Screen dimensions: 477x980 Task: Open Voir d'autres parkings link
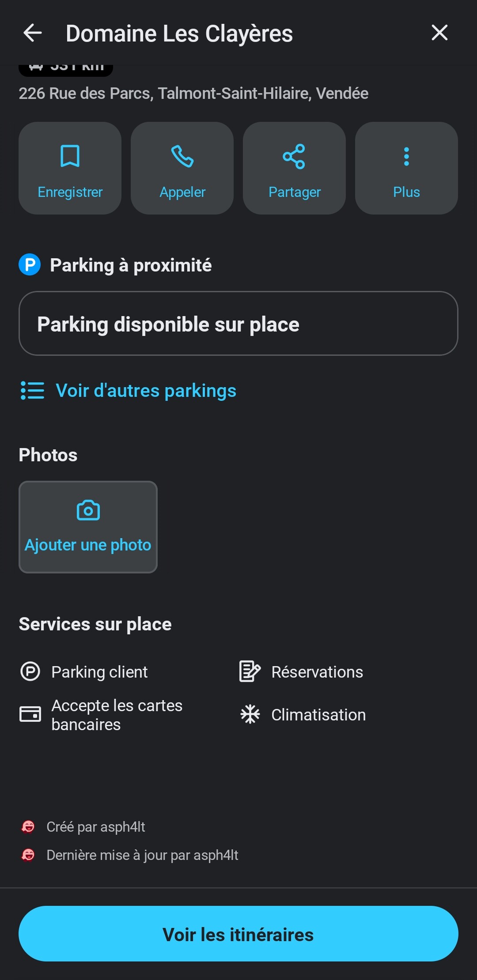[146, 391]
